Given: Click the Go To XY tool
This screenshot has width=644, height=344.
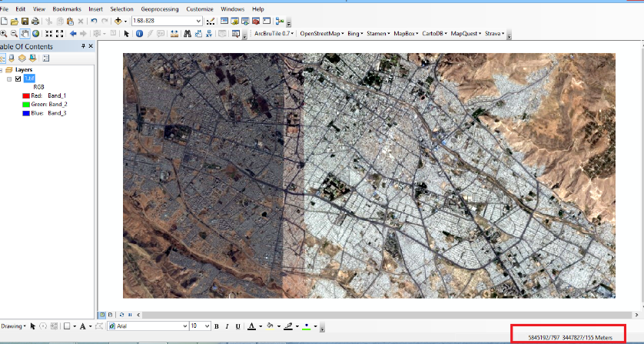Looking at the screenshot, I should tap(209, 34).
